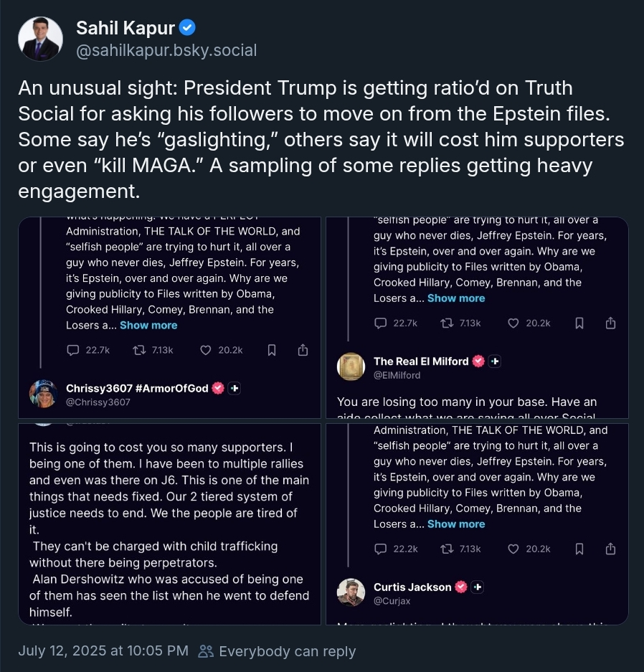Expand 'Show more' in top-left screenshot
Viewport: 644px width, 672px height.
[x=148, y=325]
